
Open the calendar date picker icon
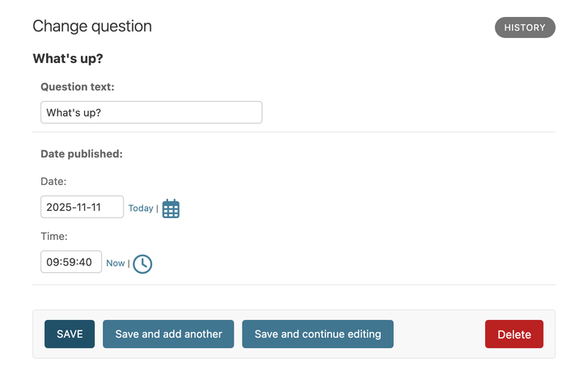(x=171, y=208)
